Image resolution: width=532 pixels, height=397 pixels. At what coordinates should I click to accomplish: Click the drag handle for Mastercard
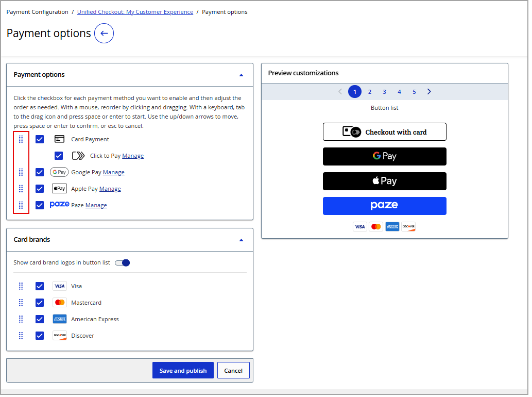(x=21, y=303)
